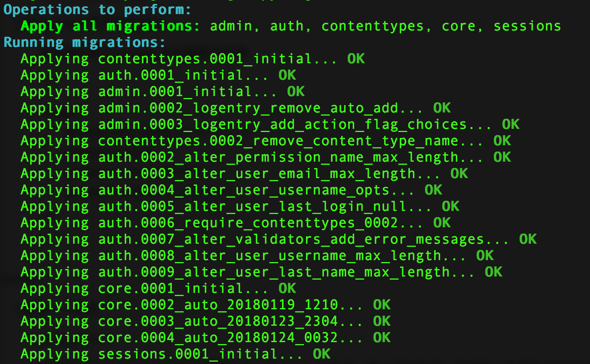This screenshot has height=364, width=590.
Task: Click OK status after auth.0009_alter_user_last_name_max_length
Action: click(493, 272)
